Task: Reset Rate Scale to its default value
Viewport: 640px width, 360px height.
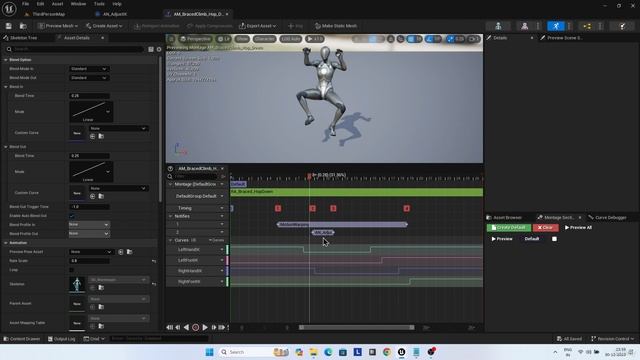Action: (154, 261)
